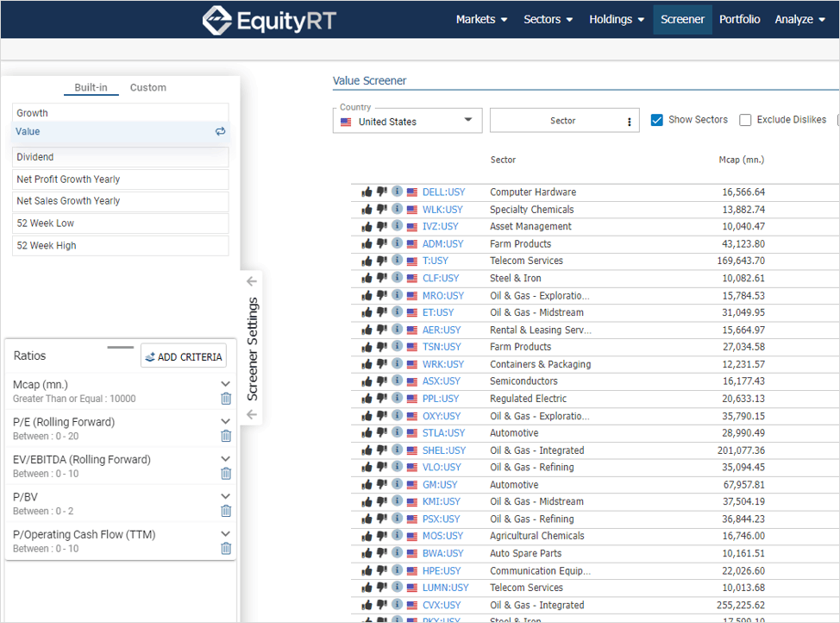Viewport: 840px width, 623px height.
Task: Dislike the ET:USY stock
Action: [x=381, y=312]
